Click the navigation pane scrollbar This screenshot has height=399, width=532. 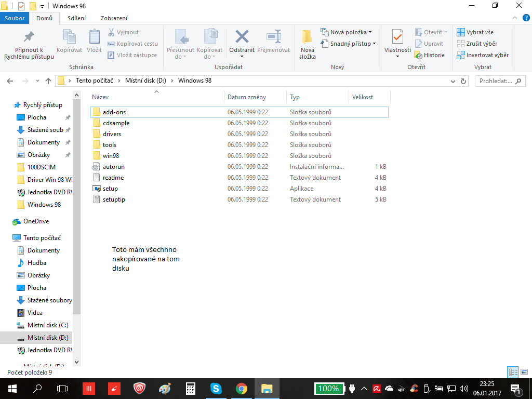[77, 207]
